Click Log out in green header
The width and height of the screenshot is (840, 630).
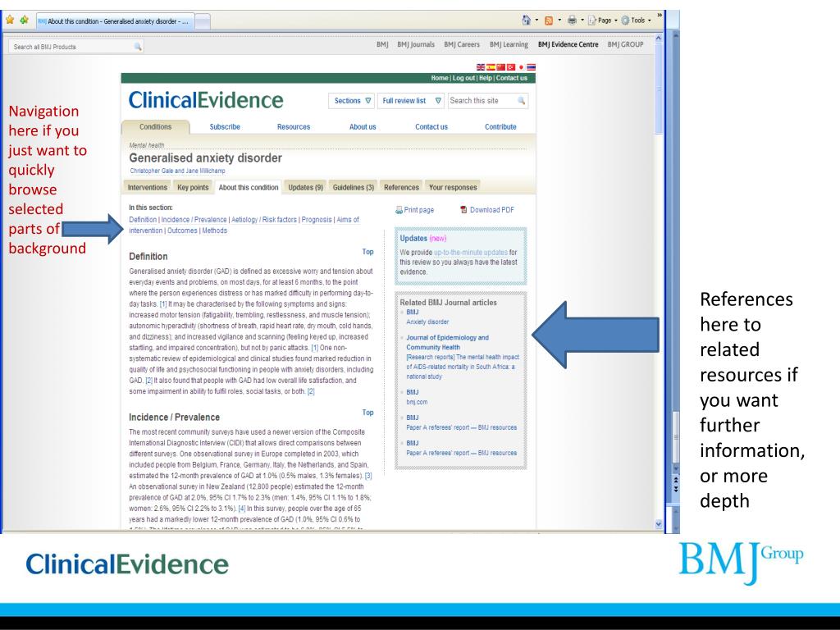tap(463, 78)
